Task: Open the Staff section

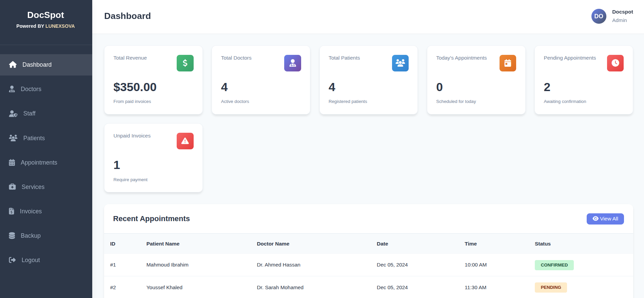Action: pos(46,113)
